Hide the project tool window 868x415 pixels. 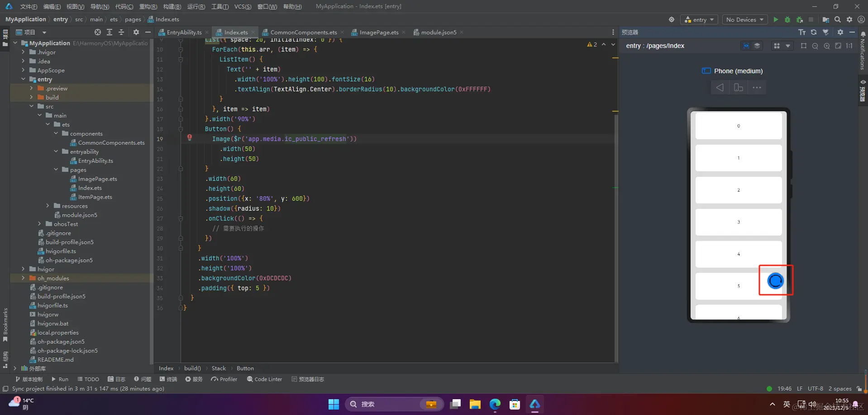[148, 32]
